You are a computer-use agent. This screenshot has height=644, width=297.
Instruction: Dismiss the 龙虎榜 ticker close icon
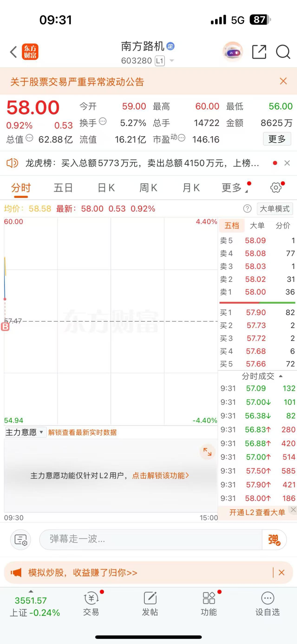pyautogui.click(x=287, y=163)
